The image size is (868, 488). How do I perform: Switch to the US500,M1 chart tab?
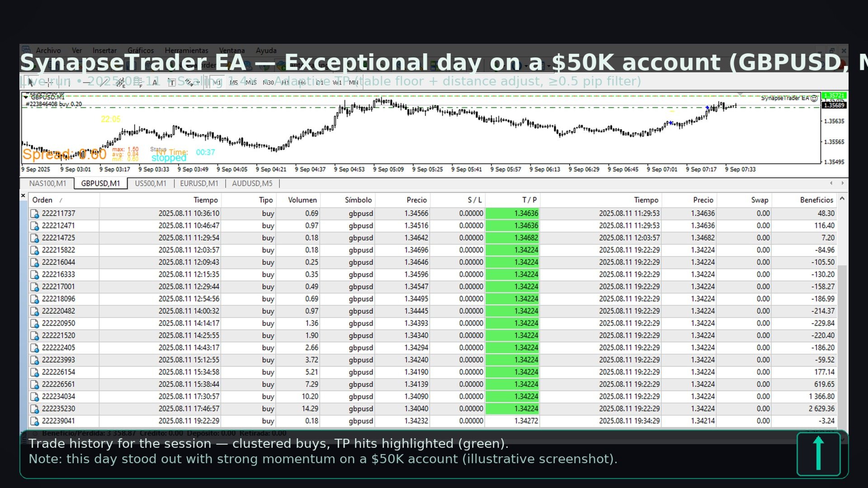click(x=151, y=183)
